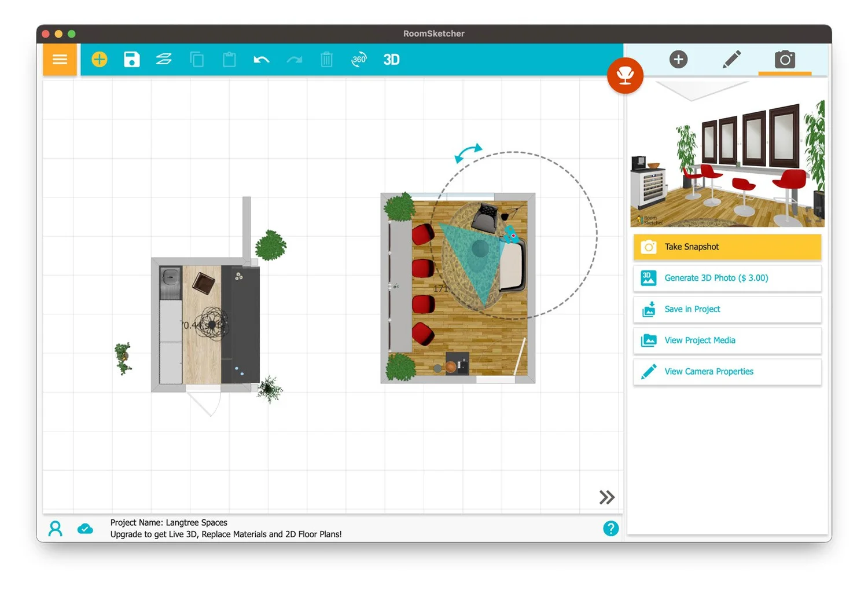Select the dark armchair in the living room
The image size is (868, 590).
[485, 218]
